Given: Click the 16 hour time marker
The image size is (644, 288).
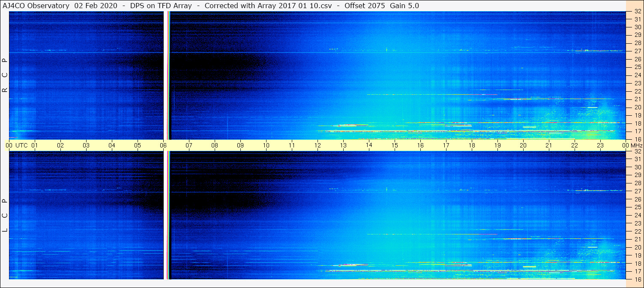Looking at the screenshot, I should (x=420, y=145).
